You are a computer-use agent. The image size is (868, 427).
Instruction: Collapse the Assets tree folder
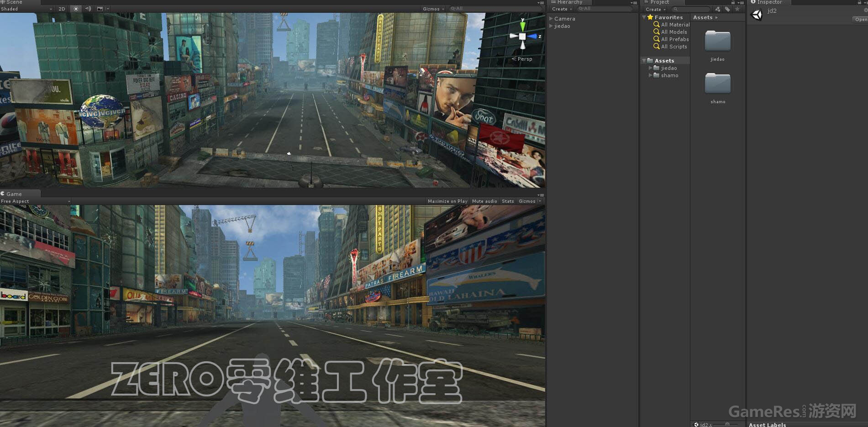[644, 61]
